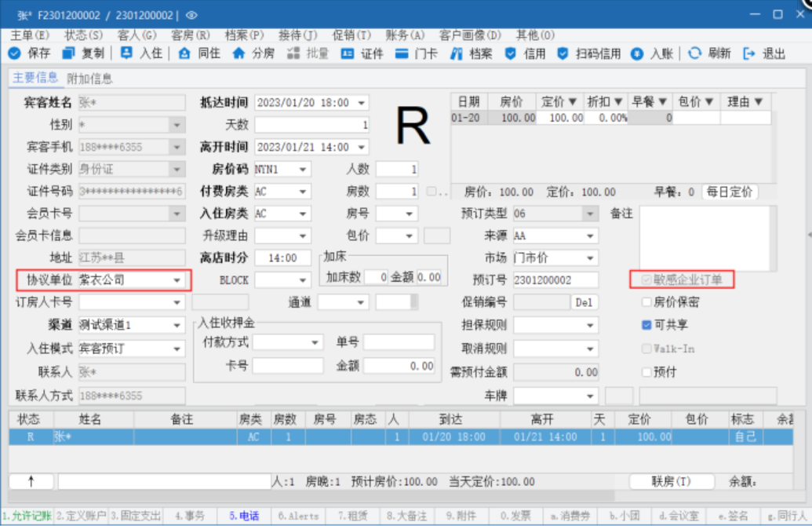Tick the small checkbox beside 房数 field
The image size is (812, 526).
(x=431, y=192)
